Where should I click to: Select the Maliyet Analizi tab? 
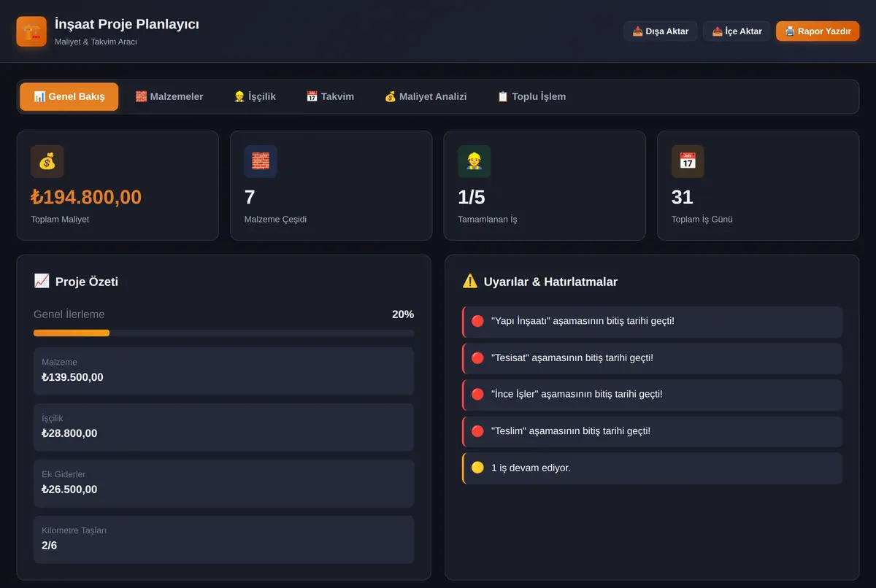point(426,96)
